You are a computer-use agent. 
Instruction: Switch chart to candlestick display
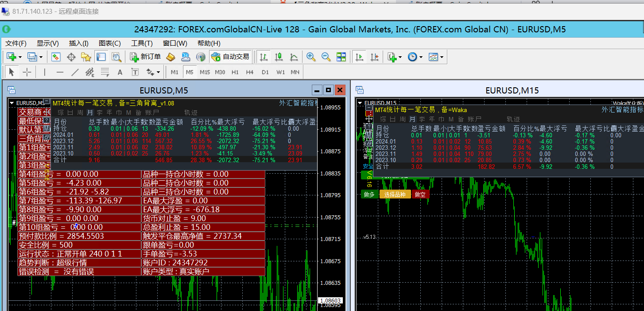[x=279, y=57]
